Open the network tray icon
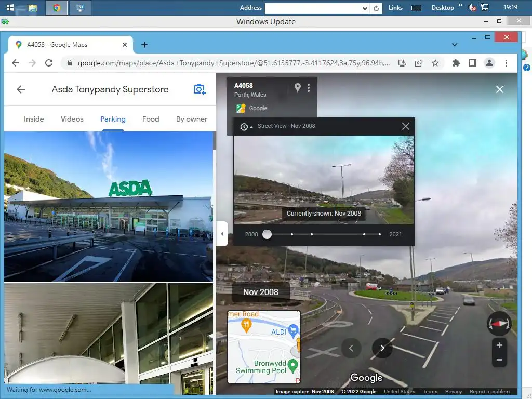The image size is (532, 399). point(485,7)
